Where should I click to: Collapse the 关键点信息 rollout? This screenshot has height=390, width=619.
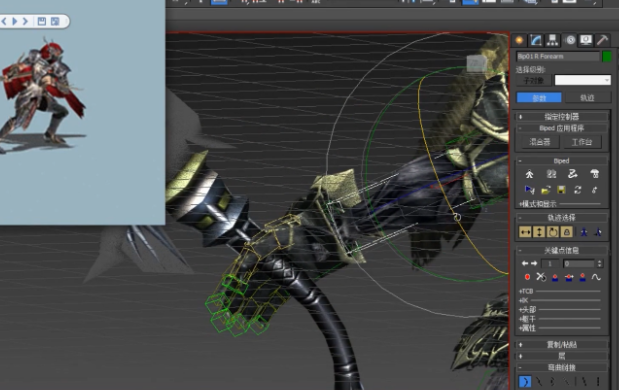[561, 250]
